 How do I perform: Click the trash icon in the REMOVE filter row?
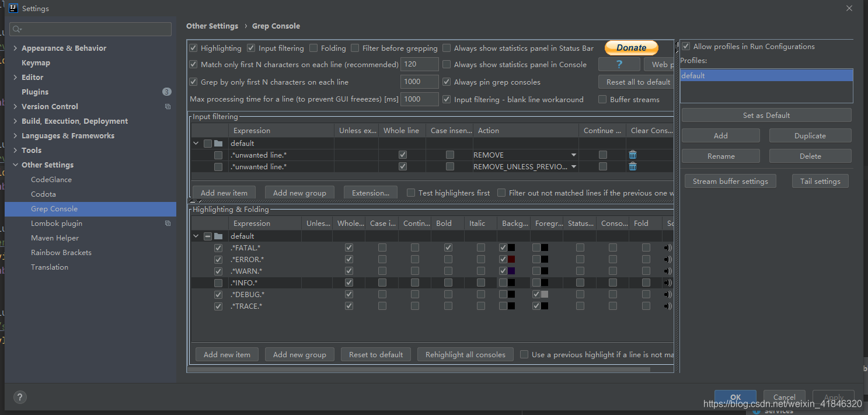tap(632, 155)
